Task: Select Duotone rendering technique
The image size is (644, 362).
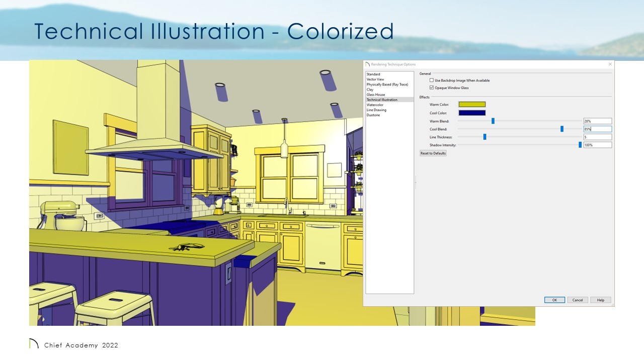Action: pos(373,115)
